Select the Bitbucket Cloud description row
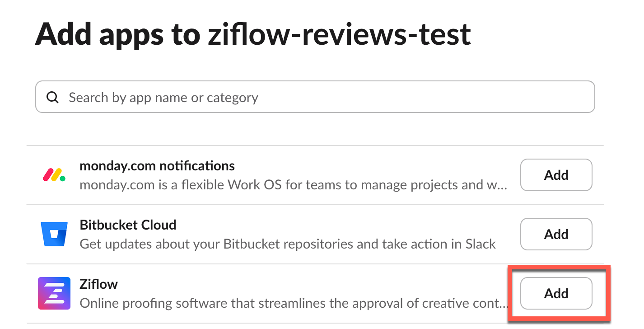Viewport: 644px width, 329px height. pyautogui.click(x=287, y=244)
